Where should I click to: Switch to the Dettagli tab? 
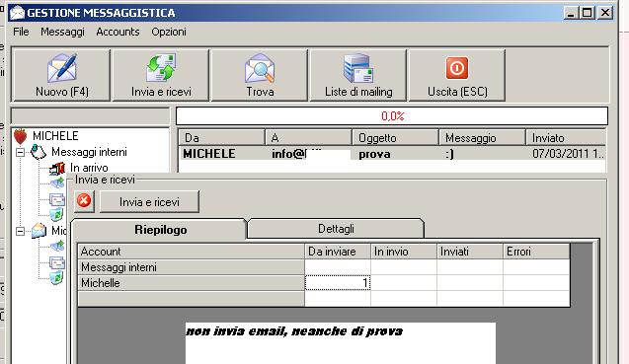click(336, 229)
